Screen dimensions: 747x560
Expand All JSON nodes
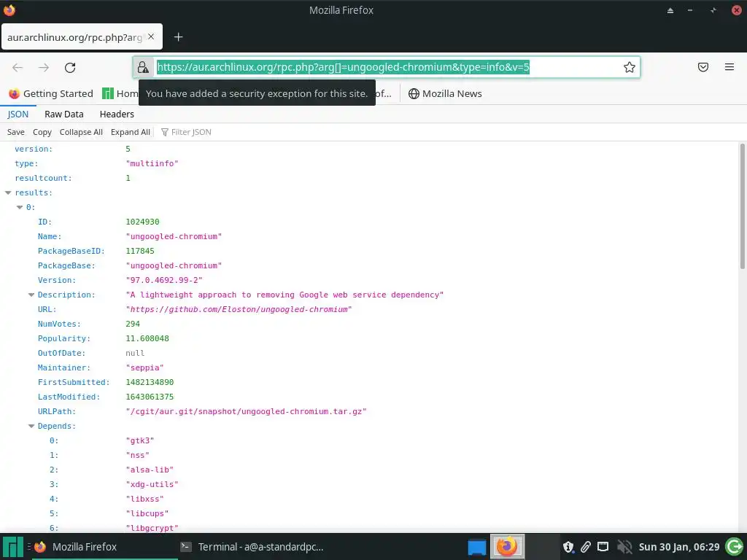[131, 133]
